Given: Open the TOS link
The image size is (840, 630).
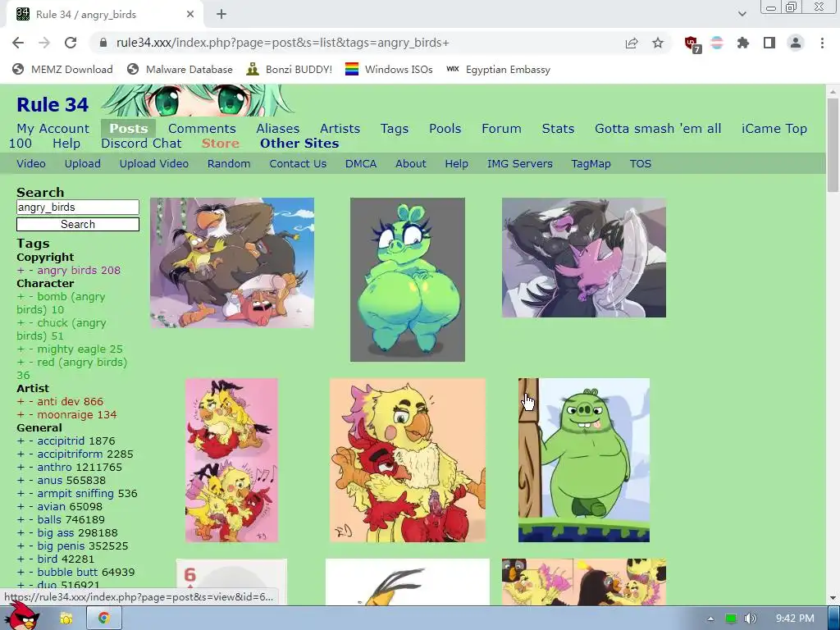Looking at the screenshot, I should pos(640,164).
